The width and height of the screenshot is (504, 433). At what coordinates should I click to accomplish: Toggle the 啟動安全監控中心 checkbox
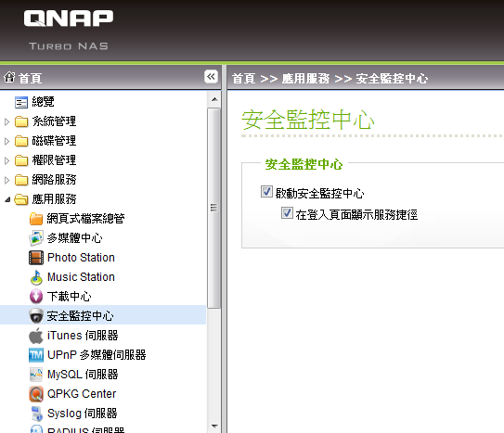click(x=266, y=192)
